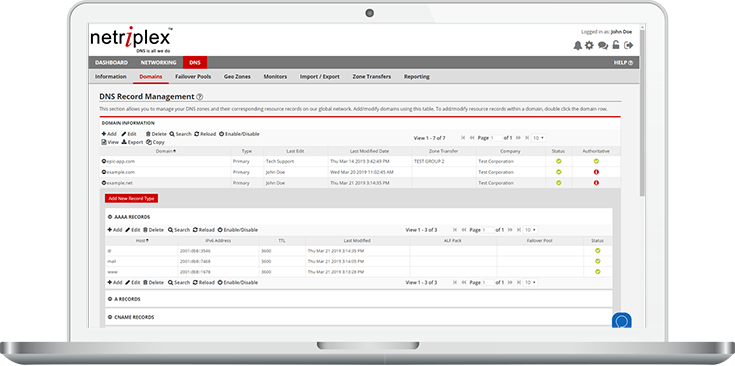Viewport: 735px width, 366px height.
Task: Sort domains by the Domain column header
Action: [165, 151]
